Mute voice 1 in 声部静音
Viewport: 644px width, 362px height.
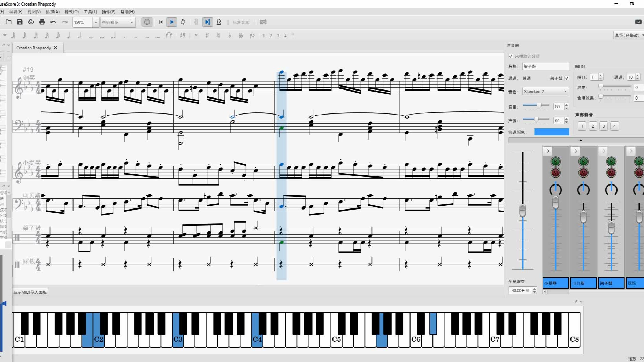coord(582,126)
